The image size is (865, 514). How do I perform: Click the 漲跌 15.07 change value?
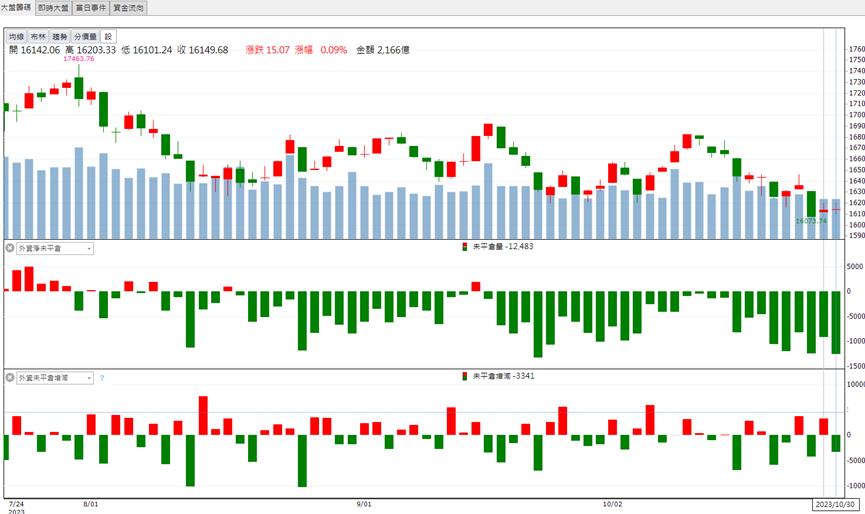point(268,50)
